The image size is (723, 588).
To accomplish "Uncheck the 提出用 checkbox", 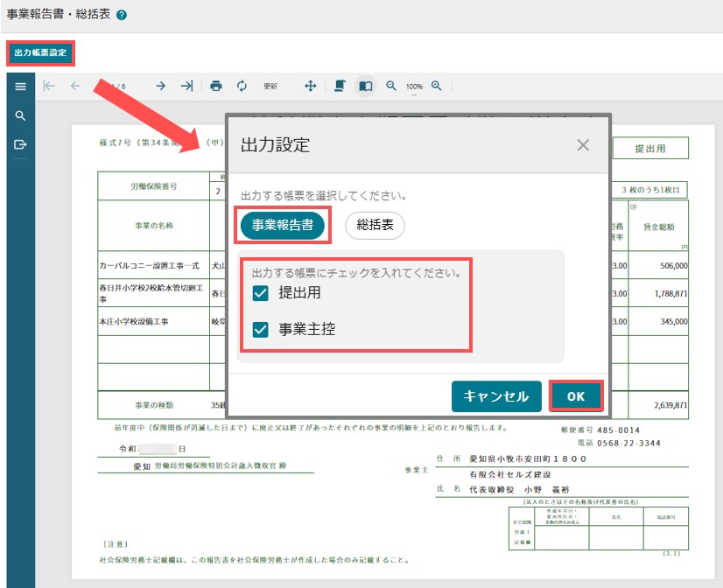I will [261, 293].
